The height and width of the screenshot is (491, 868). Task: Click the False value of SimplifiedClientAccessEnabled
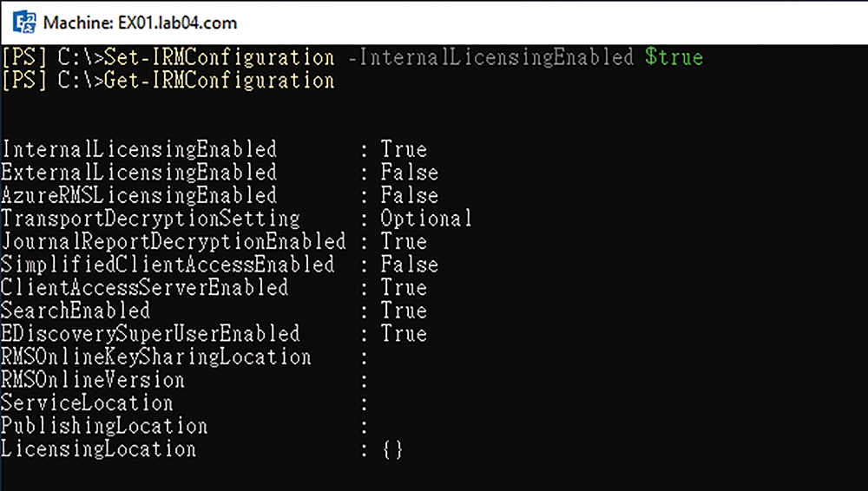pyautogui.click(x=409, y=265)
